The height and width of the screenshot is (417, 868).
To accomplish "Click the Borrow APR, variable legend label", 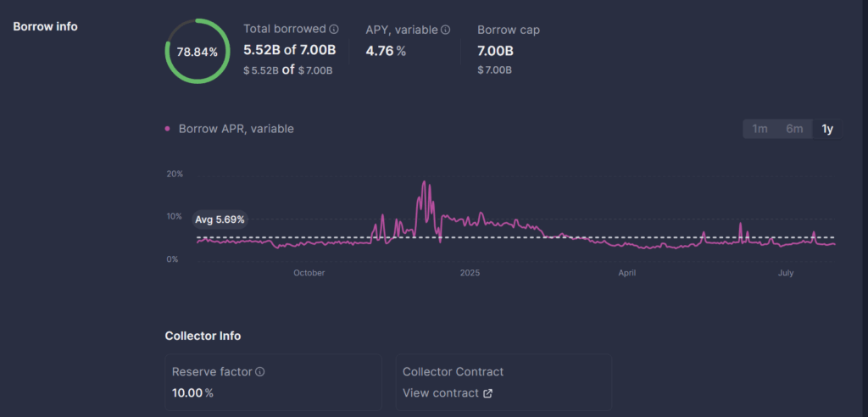I will (236, 129).
